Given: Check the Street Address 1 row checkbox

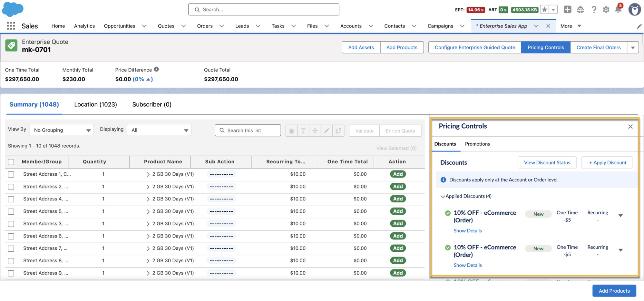Looking at the screenshot, I should 11,174.
